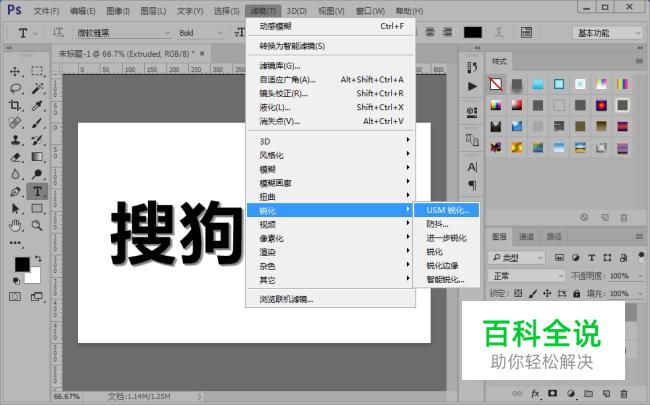
Task: Select the Blur tool
Action: (15, 174)
